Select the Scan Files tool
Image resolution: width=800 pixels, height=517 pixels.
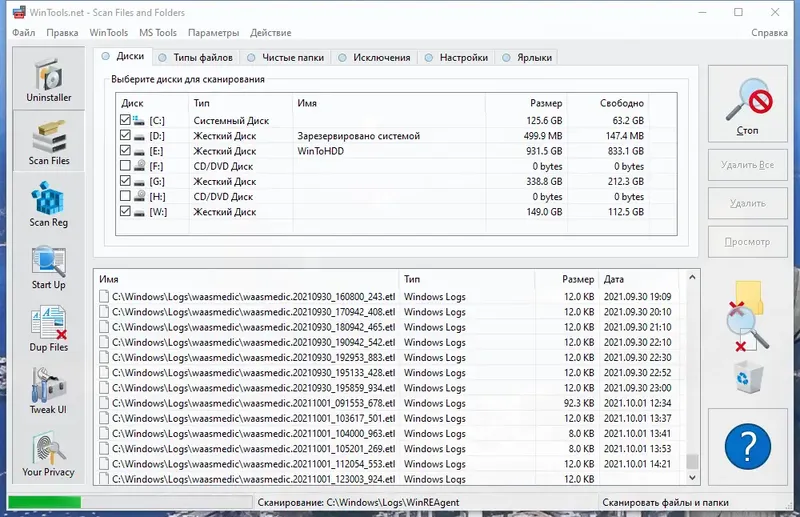click(48, 142)
